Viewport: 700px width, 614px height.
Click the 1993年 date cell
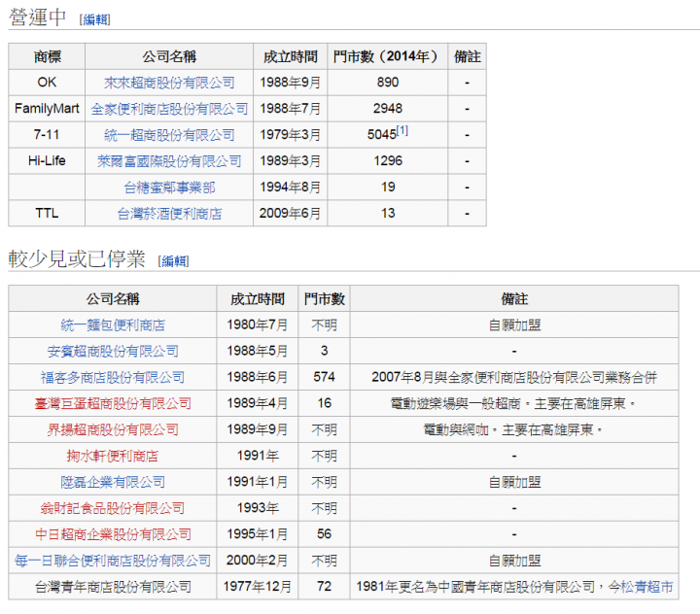(258, 508)
